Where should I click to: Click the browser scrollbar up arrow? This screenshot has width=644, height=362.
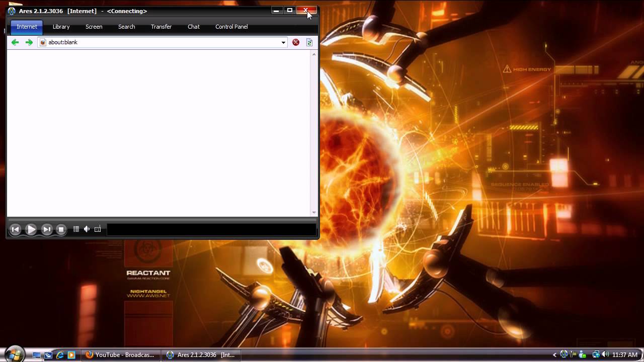coord(314,54)
